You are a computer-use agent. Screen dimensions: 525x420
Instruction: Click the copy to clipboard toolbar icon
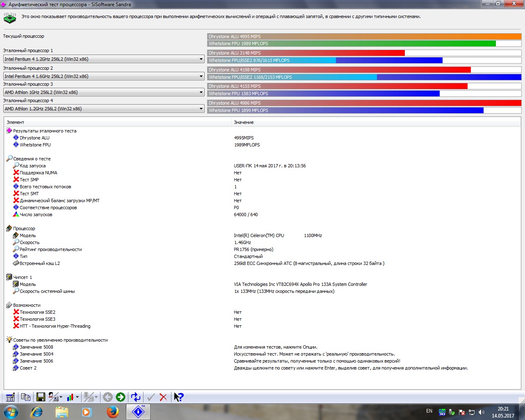[25, 397]
